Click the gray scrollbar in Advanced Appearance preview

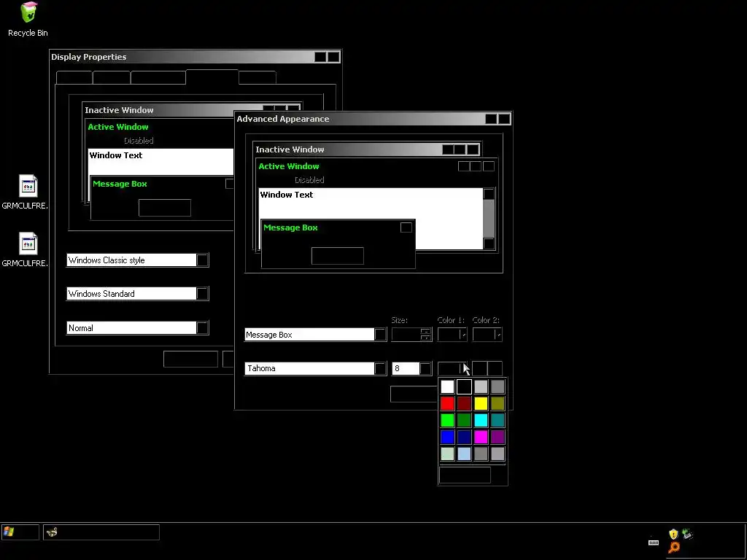489,219
